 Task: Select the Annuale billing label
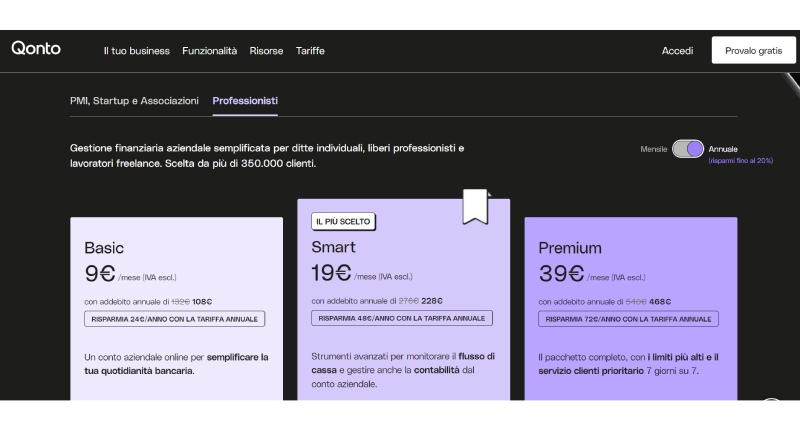723,149
